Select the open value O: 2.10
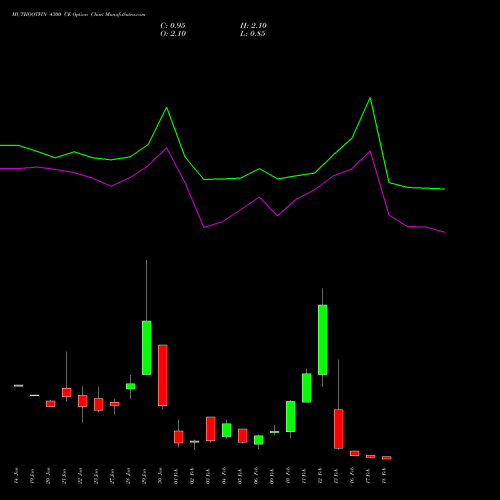The image size is (500, 500). pos(173,34)
